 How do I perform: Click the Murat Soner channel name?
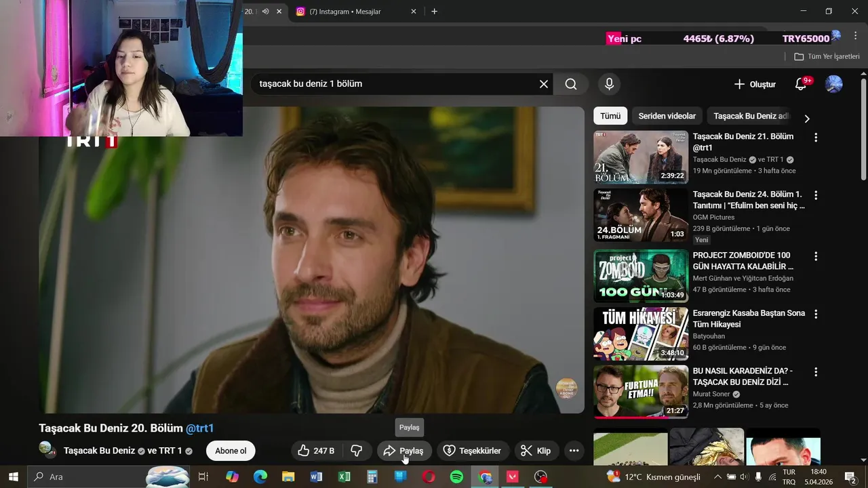tap(711, 394)
